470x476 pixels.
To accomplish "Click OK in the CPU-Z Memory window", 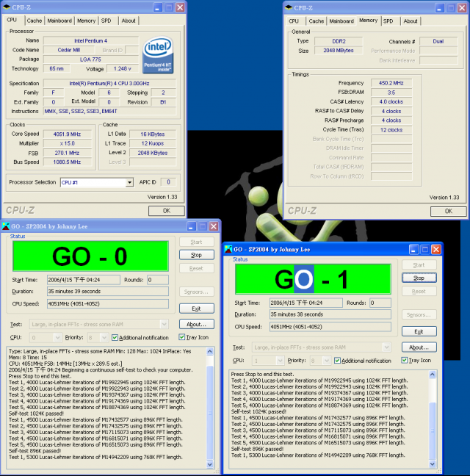I will pos(449,212).
